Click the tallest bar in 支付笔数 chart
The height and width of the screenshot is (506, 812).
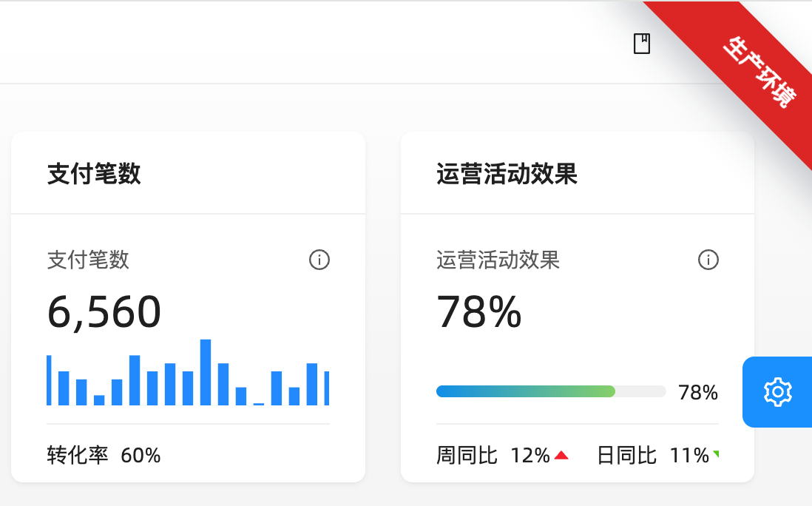(206, 372)
